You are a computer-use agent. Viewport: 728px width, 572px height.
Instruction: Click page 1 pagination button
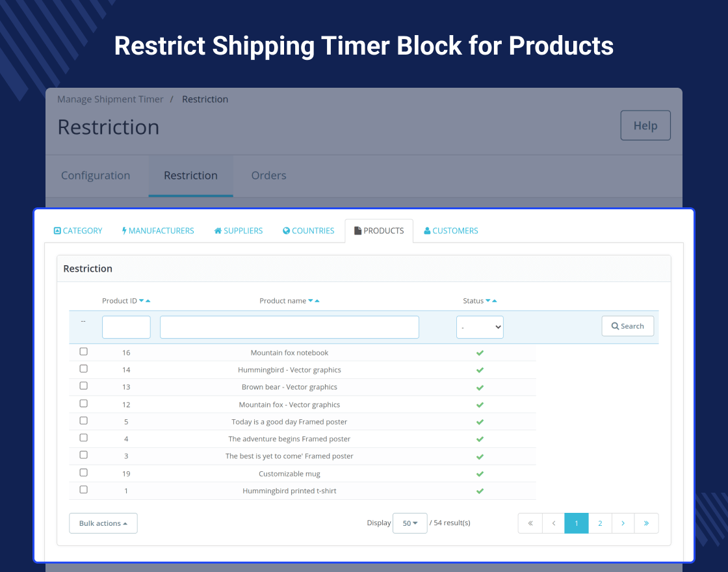(576, 523)
